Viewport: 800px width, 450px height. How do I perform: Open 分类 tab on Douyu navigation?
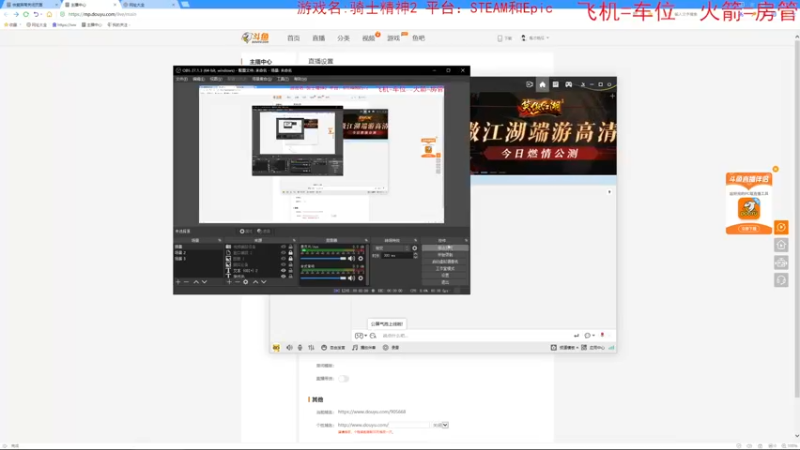click(x=343, y=38)
